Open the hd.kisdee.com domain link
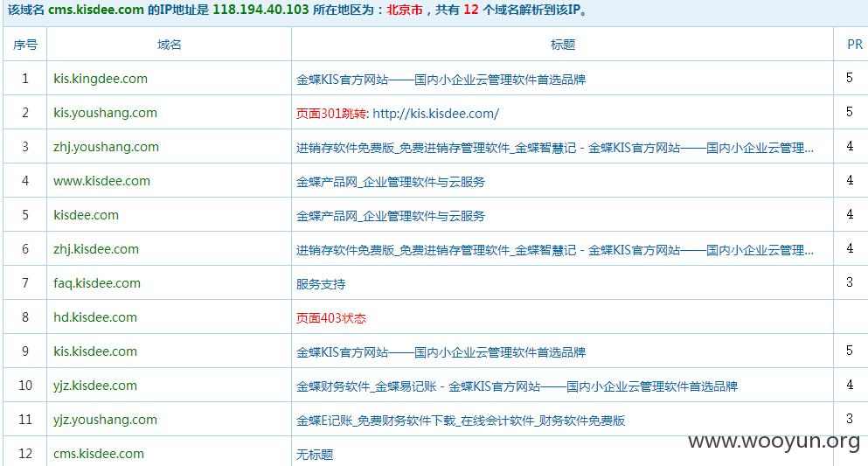The width and height of the screenshot is (868, 466). pyautogui.click(x=95, y=317)
